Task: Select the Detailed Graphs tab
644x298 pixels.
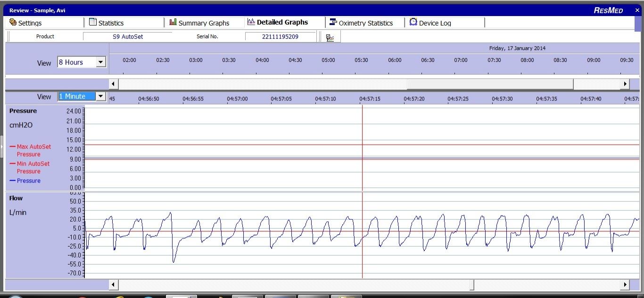Action: pyautogui.click(x=282, y=22)
